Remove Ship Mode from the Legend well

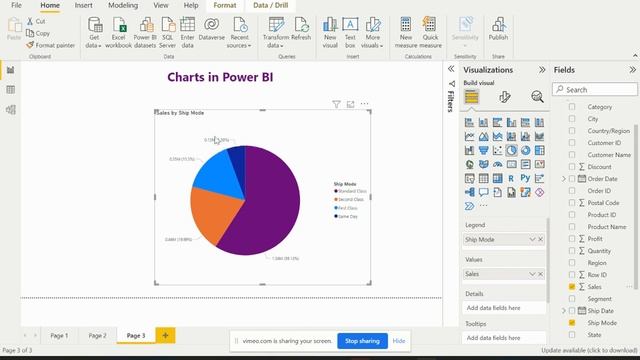click(541, 240)
